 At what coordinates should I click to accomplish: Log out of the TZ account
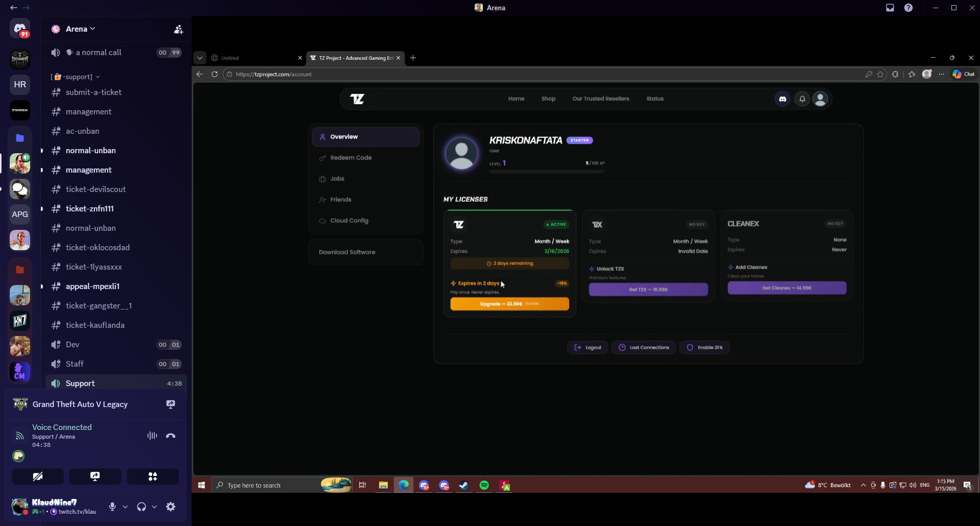[x=588, y=347]
